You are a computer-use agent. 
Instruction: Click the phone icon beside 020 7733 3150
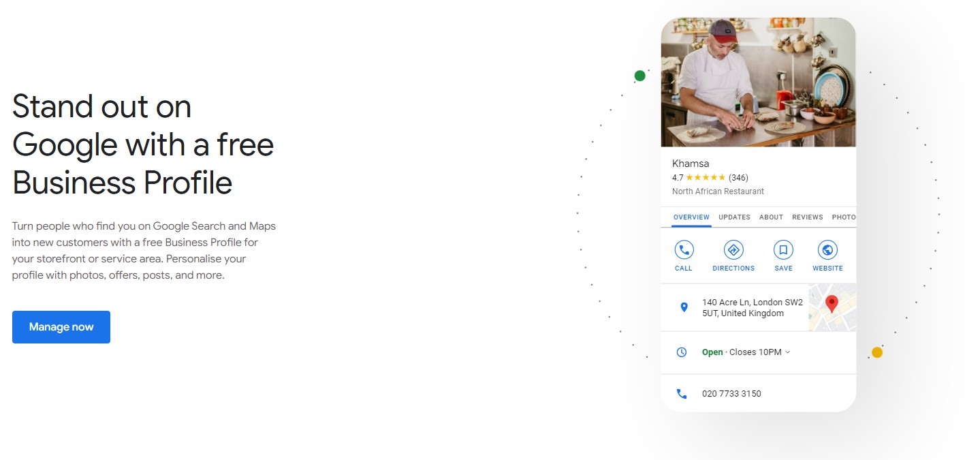coord(681,394)
